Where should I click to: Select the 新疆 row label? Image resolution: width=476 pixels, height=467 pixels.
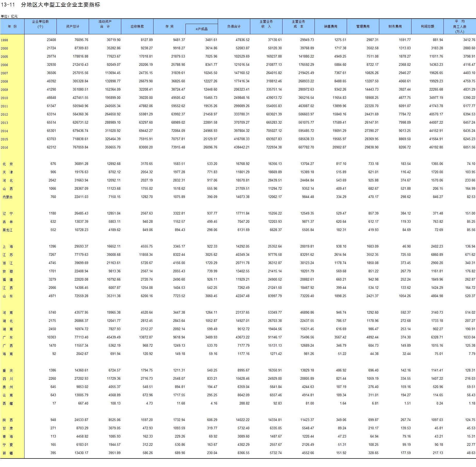(x=8, y=453)
